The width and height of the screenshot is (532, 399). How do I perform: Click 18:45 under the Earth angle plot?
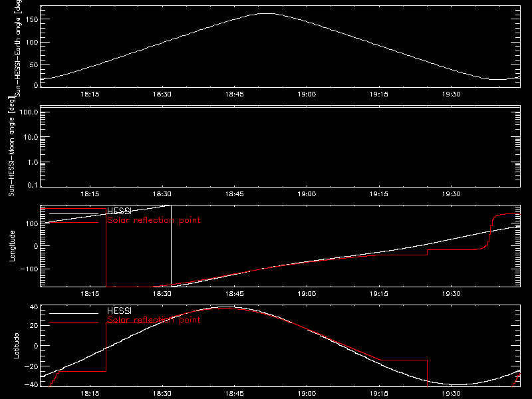[x=235, y=94]
